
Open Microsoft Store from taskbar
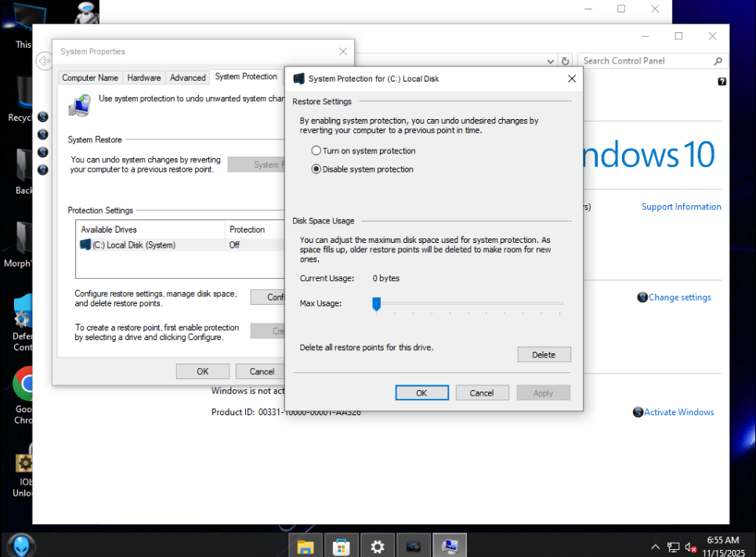(x=342, y=546)
